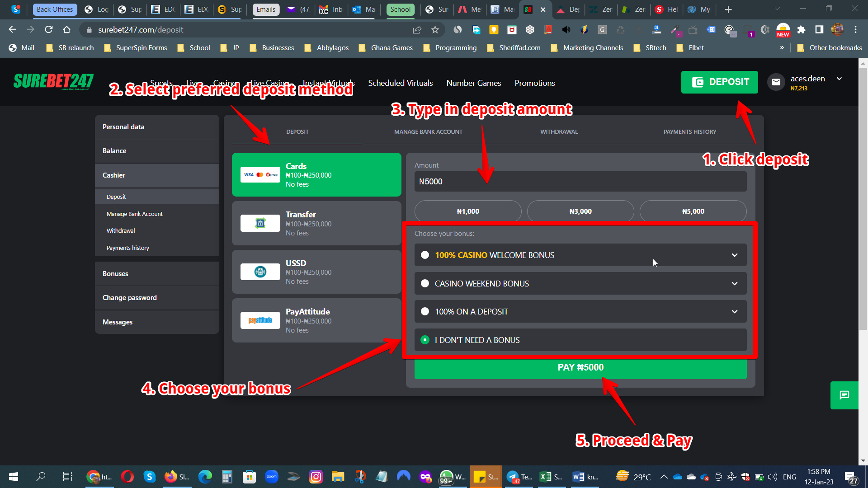868x488 pixels.
Task: Select I Don't Need A Bonus radio
Action: pos(425,340)
